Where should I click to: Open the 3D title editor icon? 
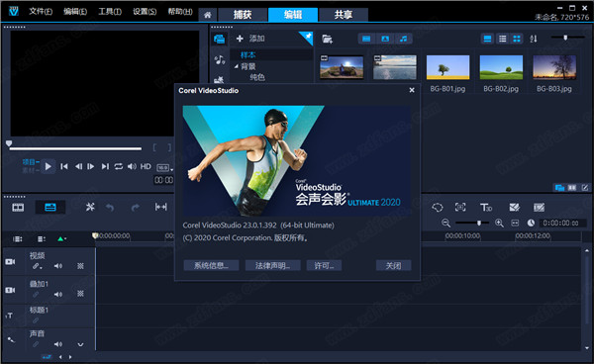coord(486,208)
